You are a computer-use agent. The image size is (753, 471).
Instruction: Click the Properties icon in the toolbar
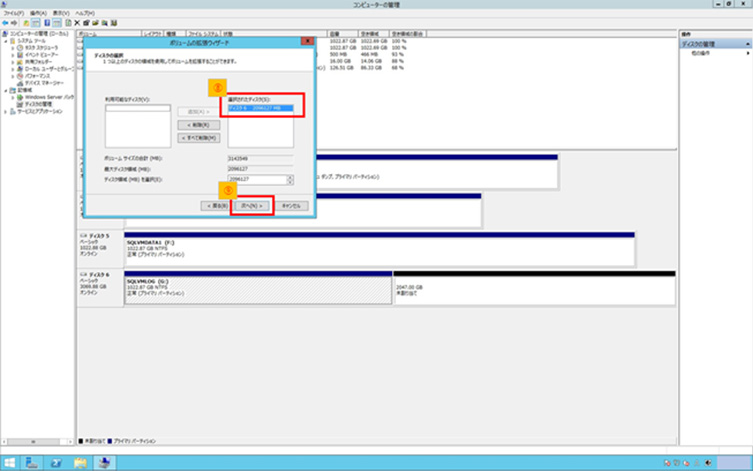(x=86, y=23)
